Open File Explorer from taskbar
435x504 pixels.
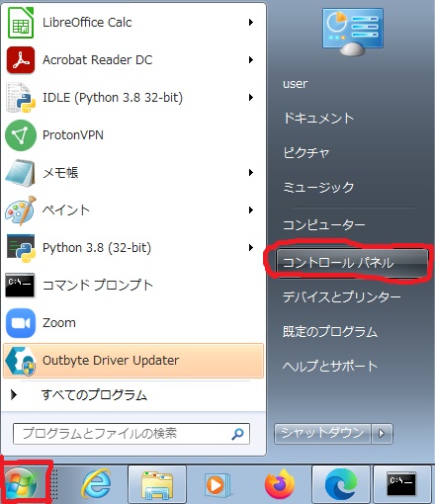point(157,484)
